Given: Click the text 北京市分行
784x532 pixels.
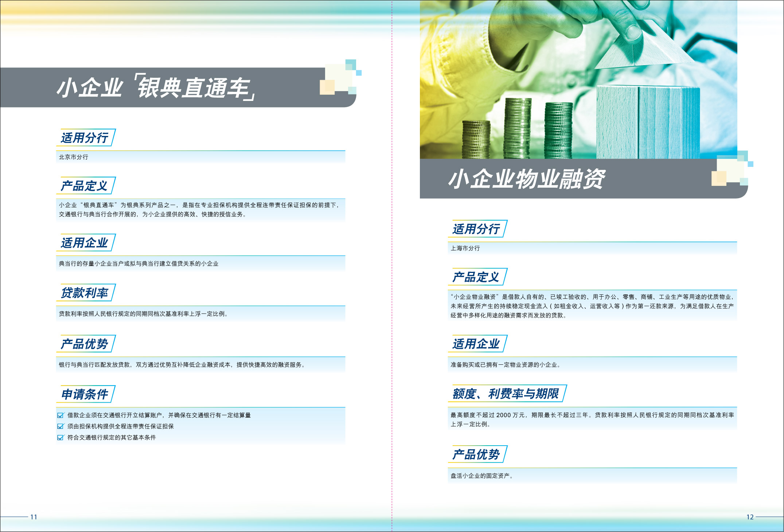Looking at the screenshot, I should [x=74, y=157].
